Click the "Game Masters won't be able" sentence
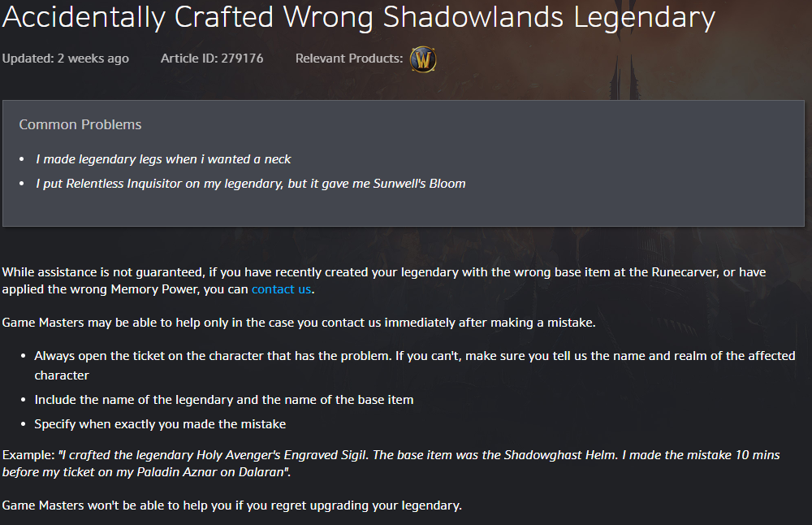The width and height of the screenshot is (812, 525). [232, 505]
